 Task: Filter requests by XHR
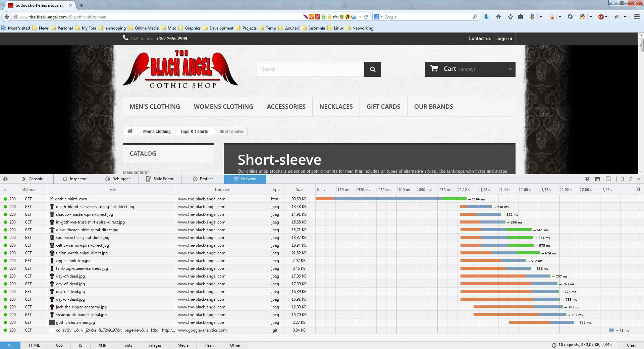point(102,345)
